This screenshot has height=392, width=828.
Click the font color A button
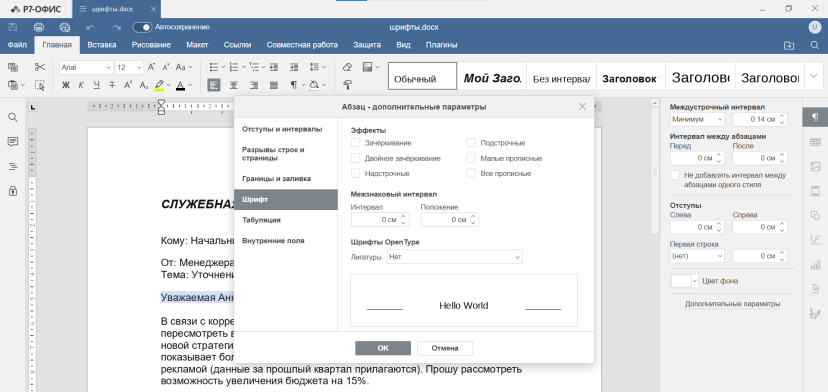click(x=180, y=85)
